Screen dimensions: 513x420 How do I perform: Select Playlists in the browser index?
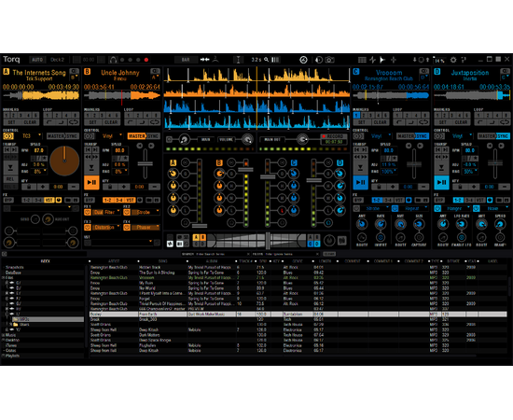pyautogui.click(x=12, y=356)
